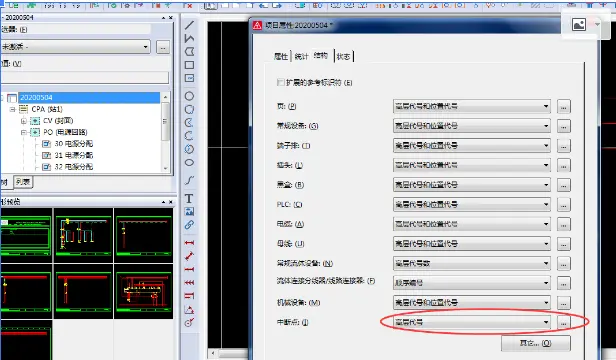Click the ... button next to navigator filter
Viewport: 616px width, 360px height.
[x=163, y=47]
